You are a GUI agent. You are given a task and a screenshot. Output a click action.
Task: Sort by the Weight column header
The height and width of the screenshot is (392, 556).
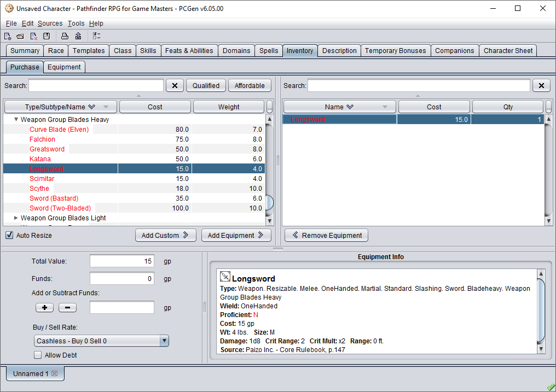click(x=229, y=107)
